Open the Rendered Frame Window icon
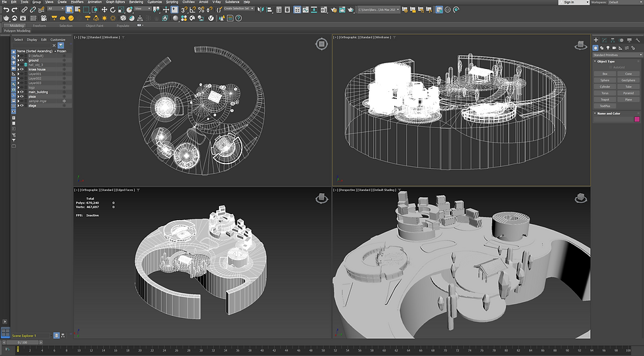Viewport: 644px width, 356px height. coord(342,9)
